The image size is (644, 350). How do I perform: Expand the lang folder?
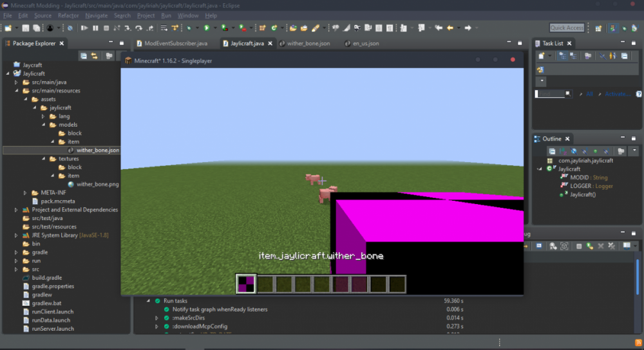point(43,116)
